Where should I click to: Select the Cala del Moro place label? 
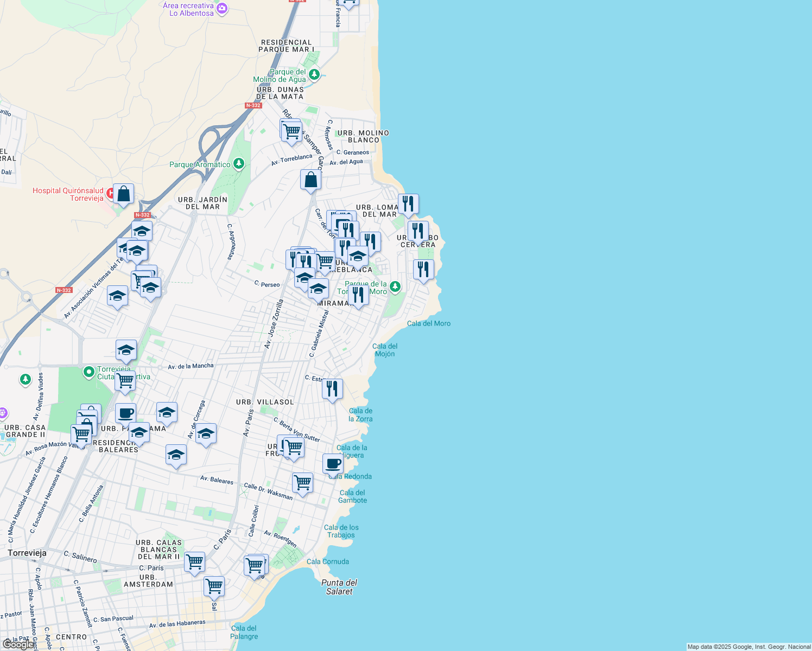pos(429,323)
